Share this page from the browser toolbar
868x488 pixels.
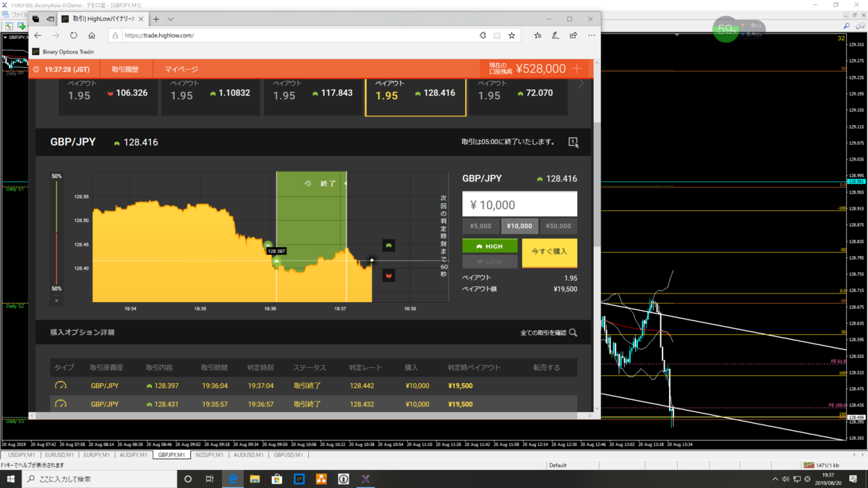point(573,35)
